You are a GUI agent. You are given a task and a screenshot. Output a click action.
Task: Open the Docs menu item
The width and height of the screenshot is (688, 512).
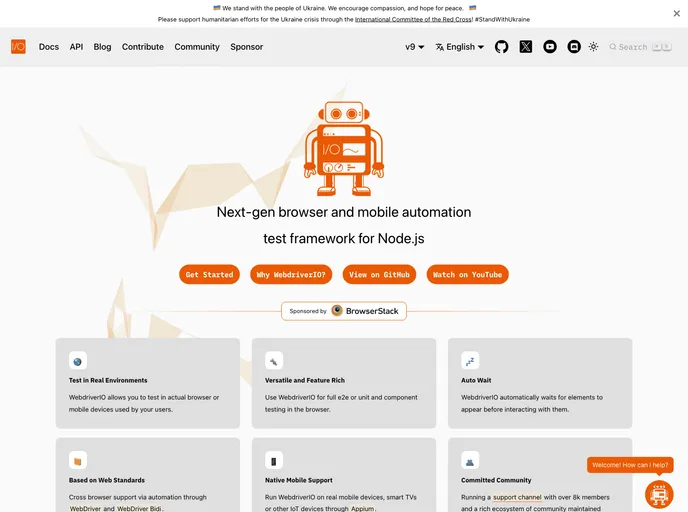pyautogui.click(x=49, y=47)
